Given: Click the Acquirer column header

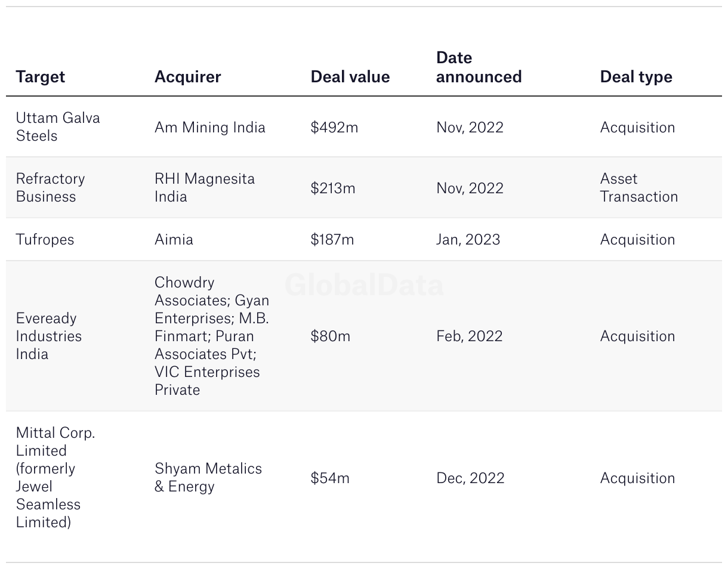Looking at the screenshot, I should (188, 76).
